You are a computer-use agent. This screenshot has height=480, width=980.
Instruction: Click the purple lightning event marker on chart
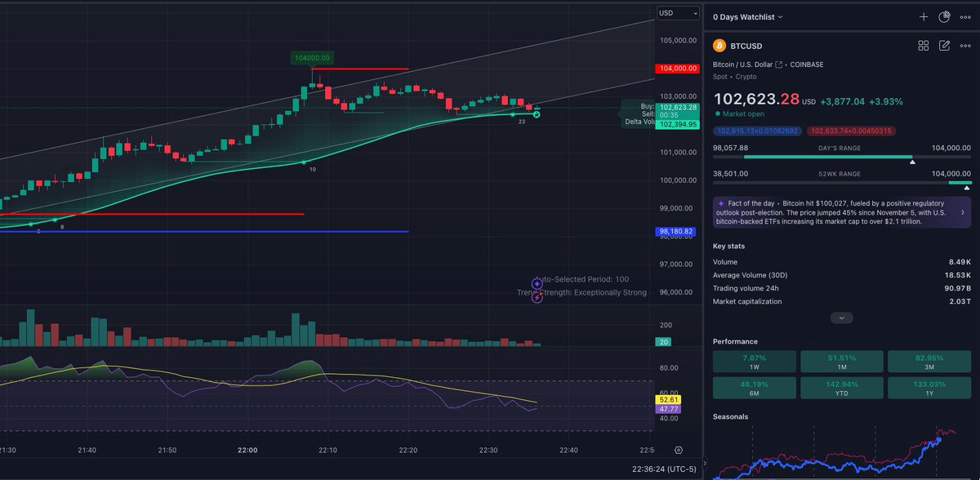[x=537, y=297]
